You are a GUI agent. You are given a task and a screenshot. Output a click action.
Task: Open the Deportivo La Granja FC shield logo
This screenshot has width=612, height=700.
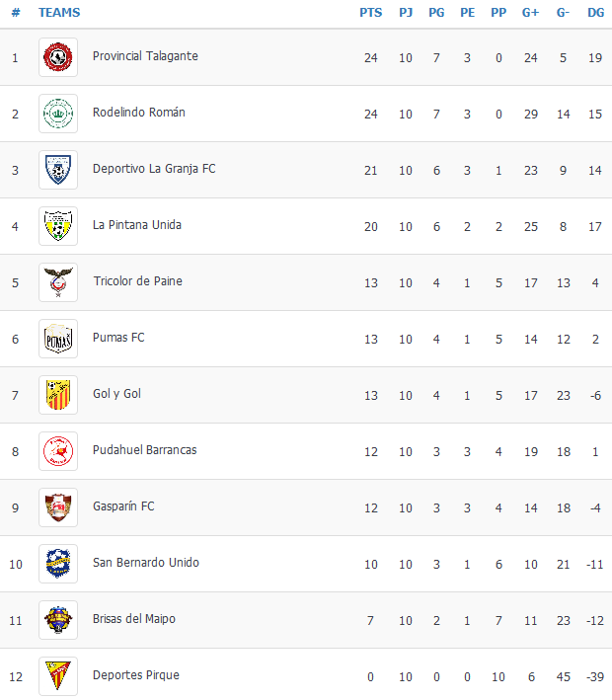(x=58, y=170)
